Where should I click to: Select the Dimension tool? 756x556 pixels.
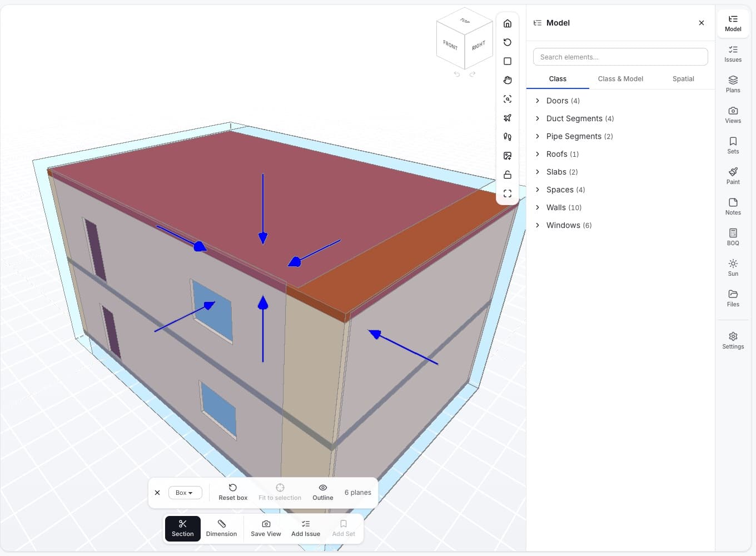pos(221,528)
